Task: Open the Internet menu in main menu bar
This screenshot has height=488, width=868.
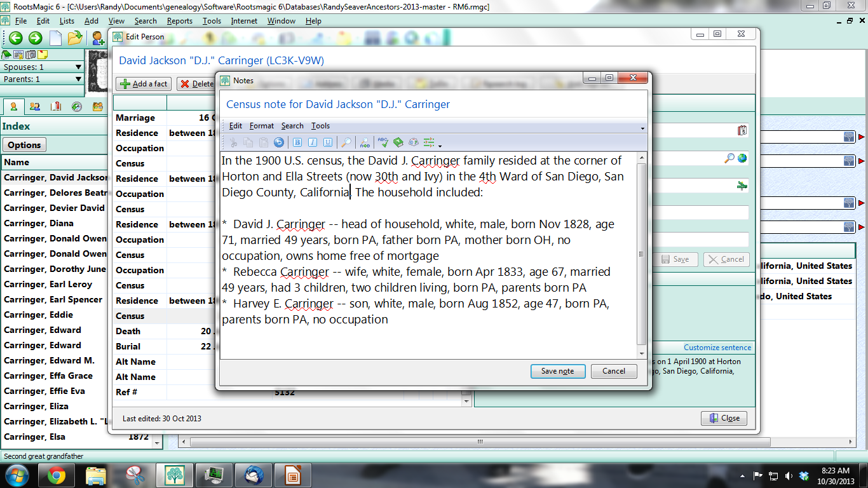Action: tap(244, 21)
